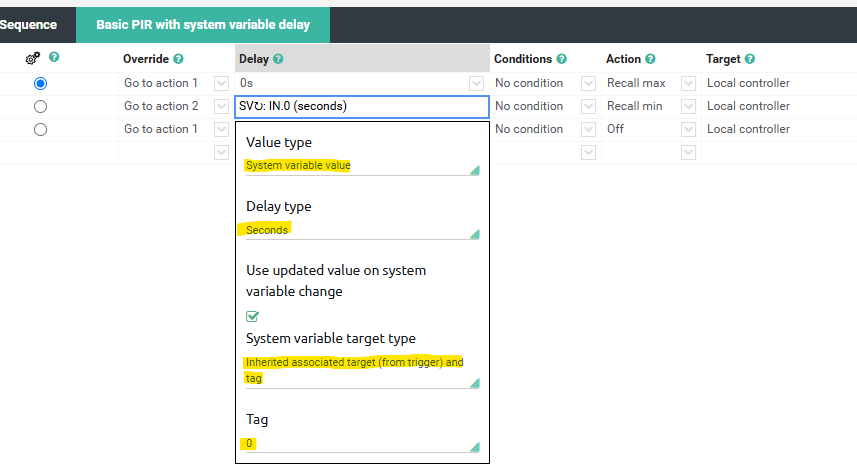Open Go to action 2 override dropdown
The image size is (857, 475).
(221, 107)
